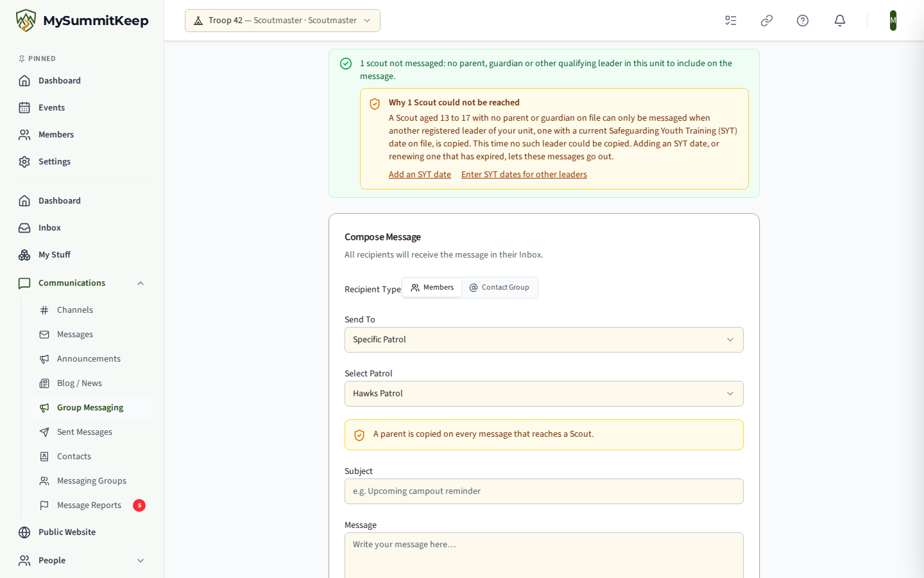Select Members recipient type
Image resolution: width=924 pixels, height=578 pixels.
pyautogui.click(x=432, y=288)
